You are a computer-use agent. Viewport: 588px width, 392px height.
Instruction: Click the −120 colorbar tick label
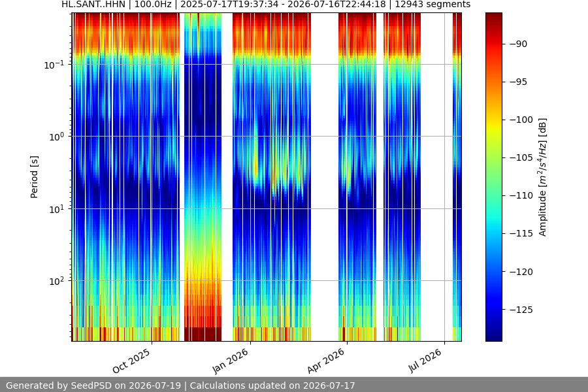tap(521, 272)
